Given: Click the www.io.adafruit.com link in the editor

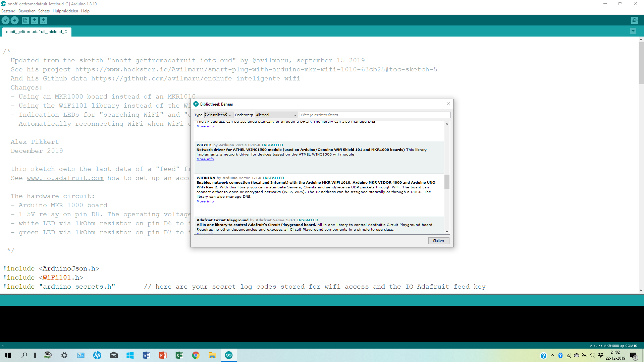Looking at the screenshot, I should pos(65,178).
